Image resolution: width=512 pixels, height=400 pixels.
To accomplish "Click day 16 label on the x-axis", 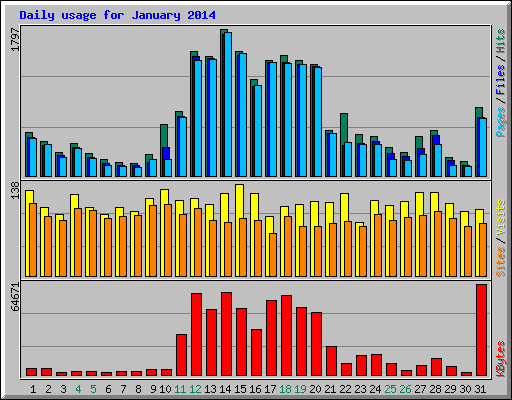I will (x=255, y=389).
